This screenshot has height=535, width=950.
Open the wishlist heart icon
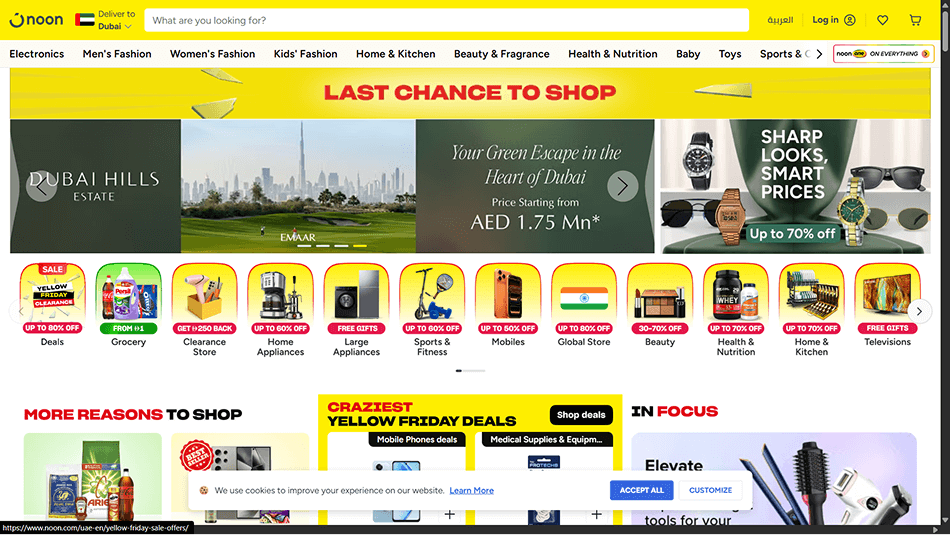pos(883,20)
